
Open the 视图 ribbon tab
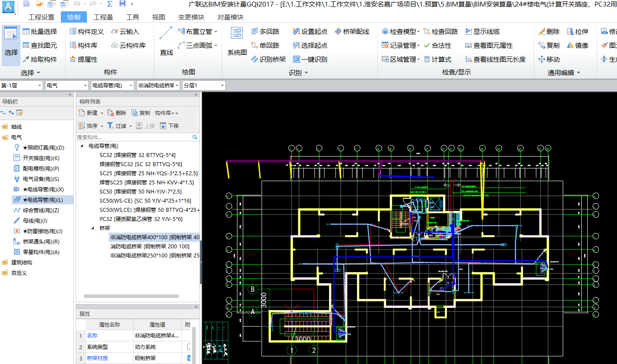[x=159, y=17]
